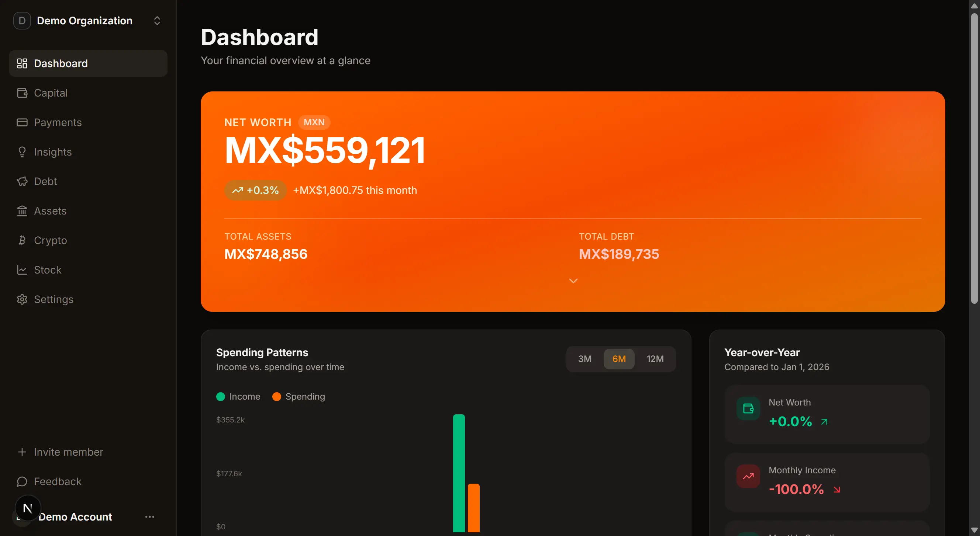Viewport: 980px width, 536px height.
Task: Click the D organization avatar
Action: click(22, 21)
